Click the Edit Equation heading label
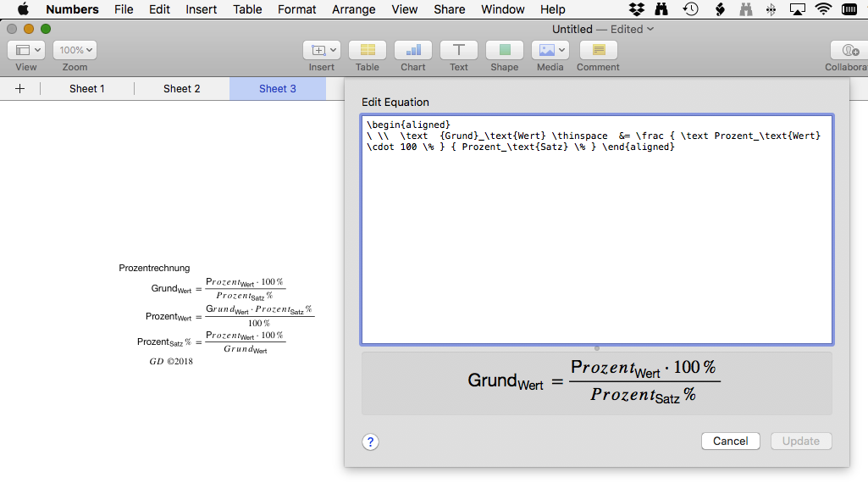 395,102
